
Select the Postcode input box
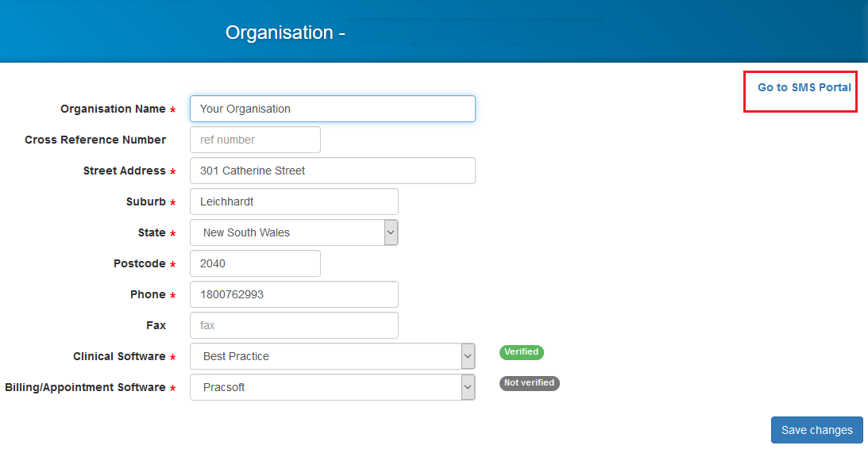point(255,263)
